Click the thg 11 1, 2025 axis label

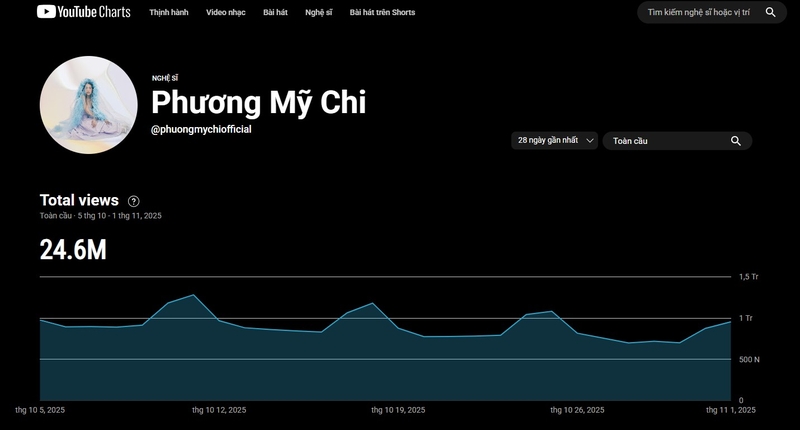coord(731,410)
